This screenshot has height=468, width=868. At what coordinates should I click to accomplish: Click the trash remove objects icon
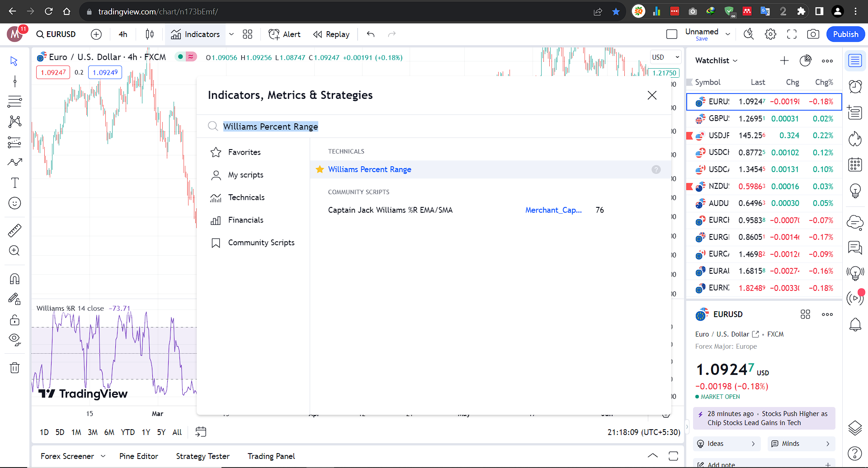[x=14, y=368]
